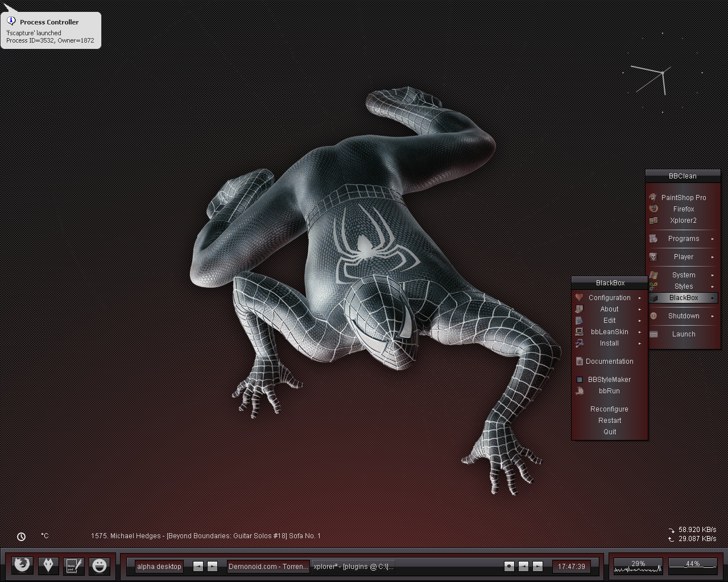Click the computer icon beside bbLeanSkin

(x=579, y=331)
